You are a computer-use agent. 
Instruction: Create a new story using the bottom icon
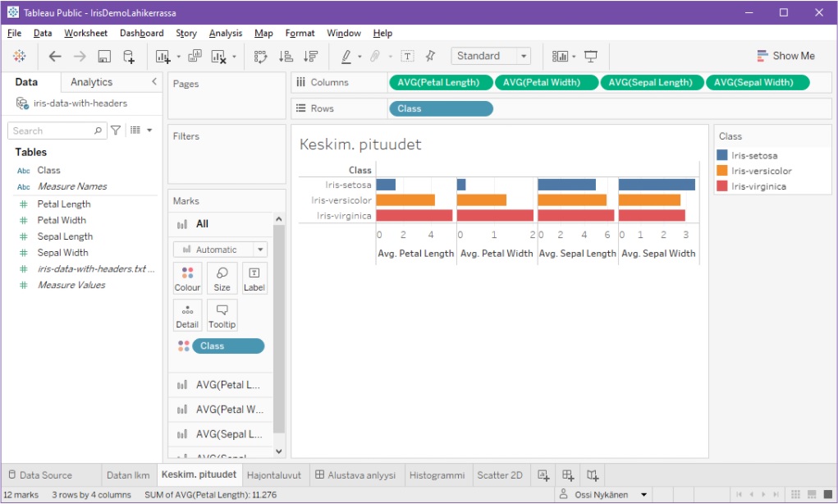594,474
